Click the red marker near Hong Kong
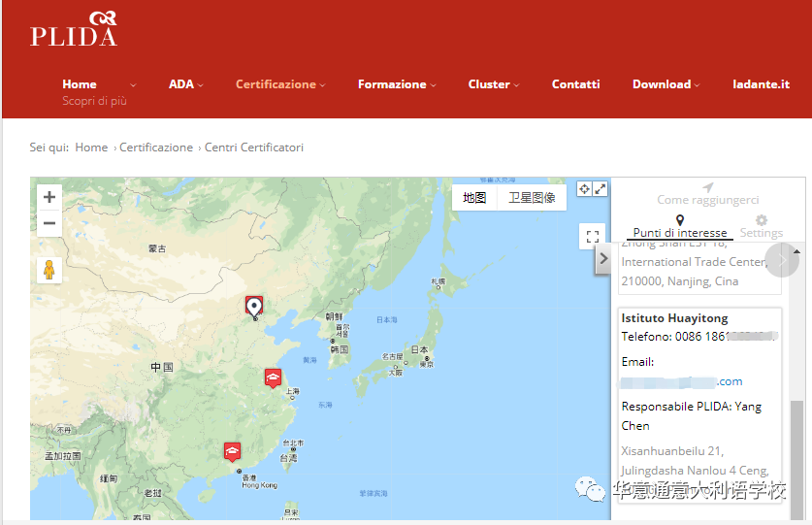The width and height of the screenshot is (812, 525). click(233, 451)
